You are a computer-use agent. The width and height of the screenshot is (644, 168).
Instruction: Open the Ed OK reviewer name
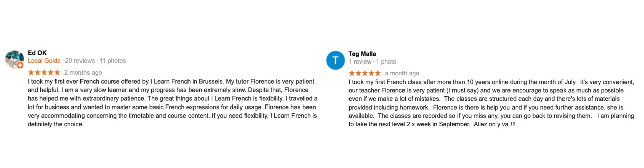coord(37,53)
